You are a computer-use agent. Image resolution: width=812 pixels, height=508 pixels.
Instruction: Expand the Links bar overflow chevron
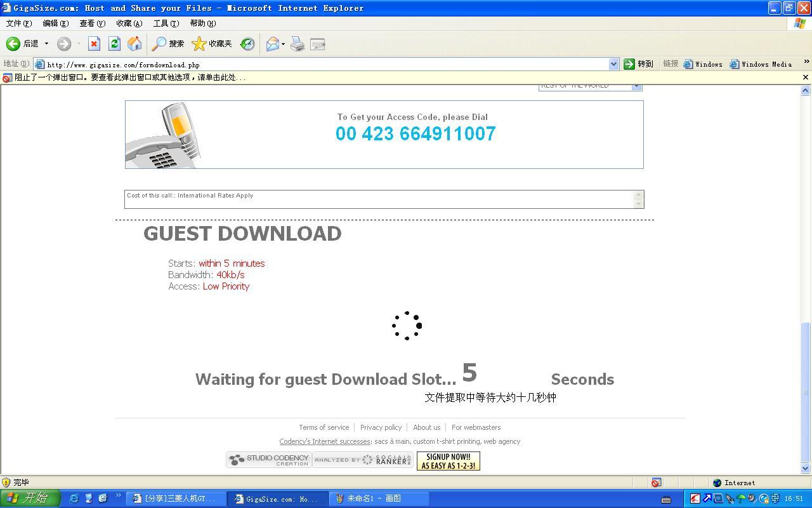coord(806,62)
